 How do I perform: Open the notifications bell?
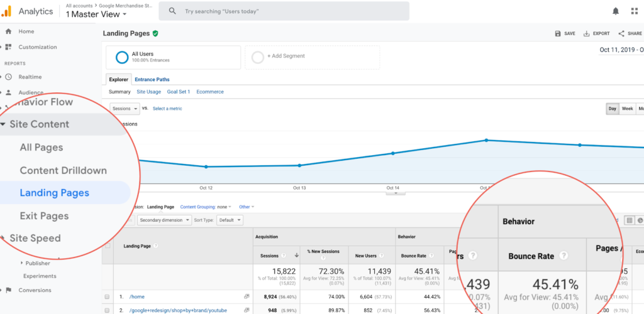[615, 11]
